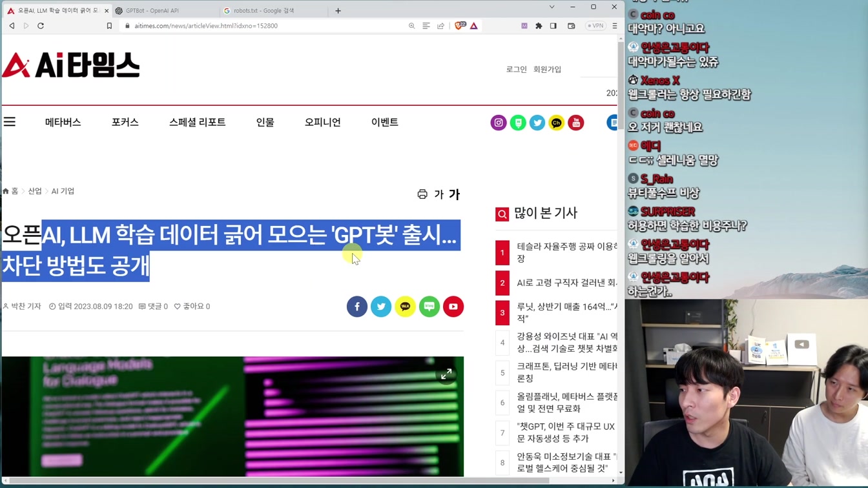
Task: Decrease font size with smaller 가
Action: (x=439, y=194)
